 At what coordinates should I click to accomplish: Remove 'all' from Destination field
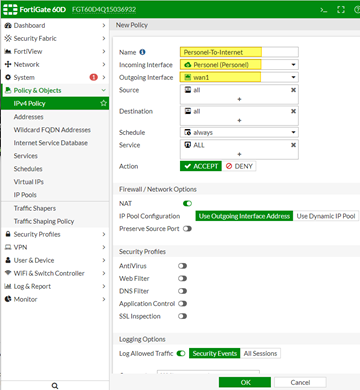(293, 111)
